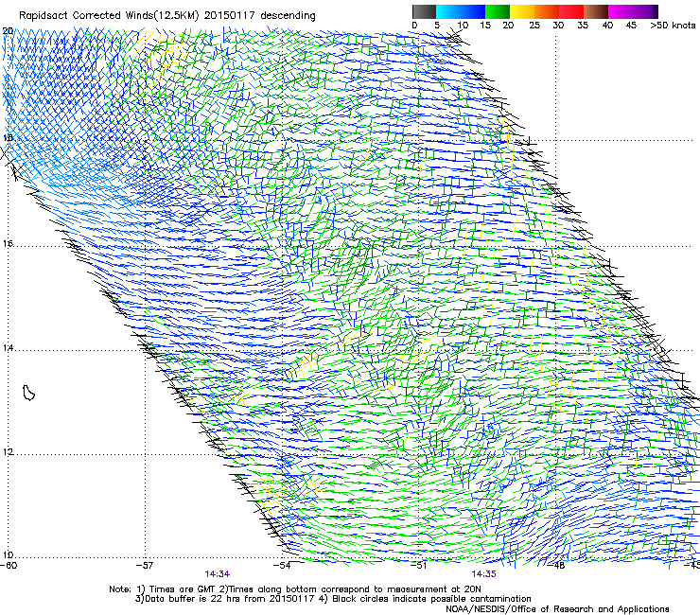Click the latitude axis label '20'

tap(8, 31)
